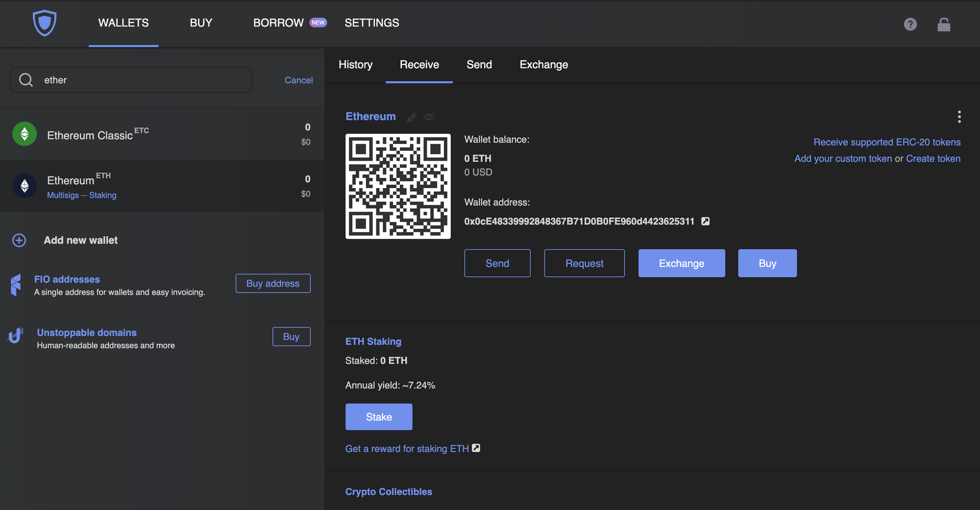
Task: Switch to the History tab
Action: click(x=356, y=65)
